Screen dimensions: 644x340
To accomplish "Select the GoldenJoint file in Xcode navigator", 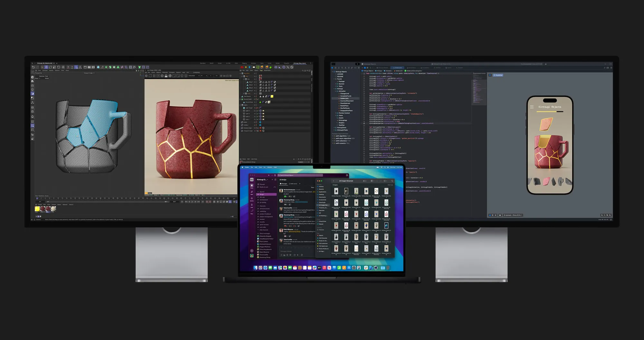I will tap(344, 99).
